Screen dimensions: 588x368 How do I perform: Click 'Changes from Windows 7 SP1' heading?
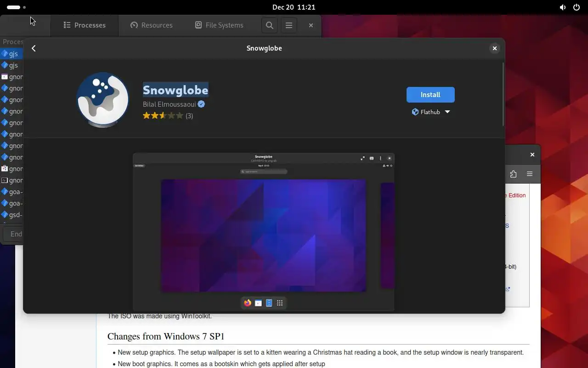pos(166,336)
